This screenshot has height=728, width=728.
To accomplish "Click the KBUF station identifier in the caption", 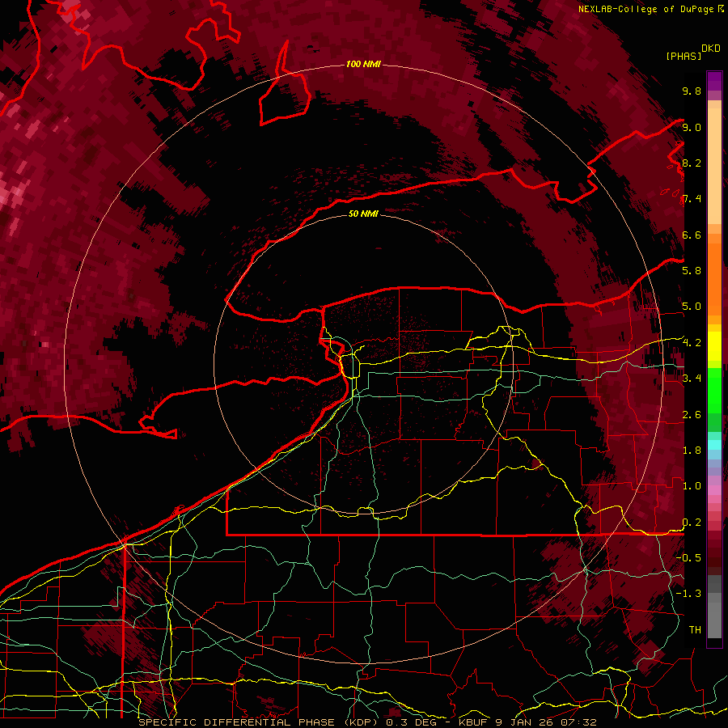I will (473, 722).
